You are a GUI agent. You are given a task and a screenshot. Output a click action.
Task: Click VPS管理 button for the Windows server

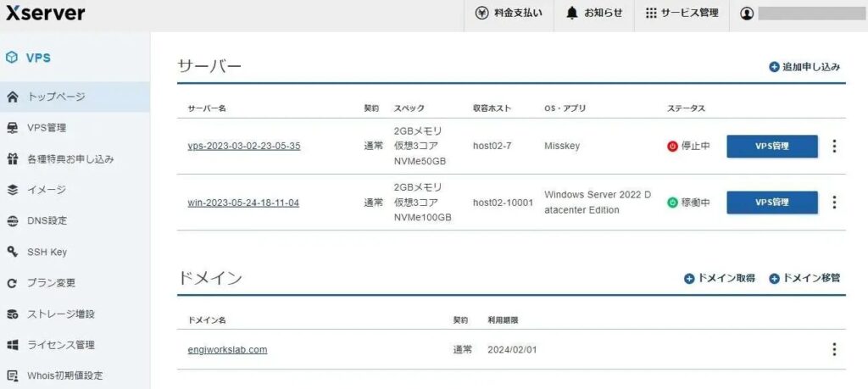[x=772, y=202]
